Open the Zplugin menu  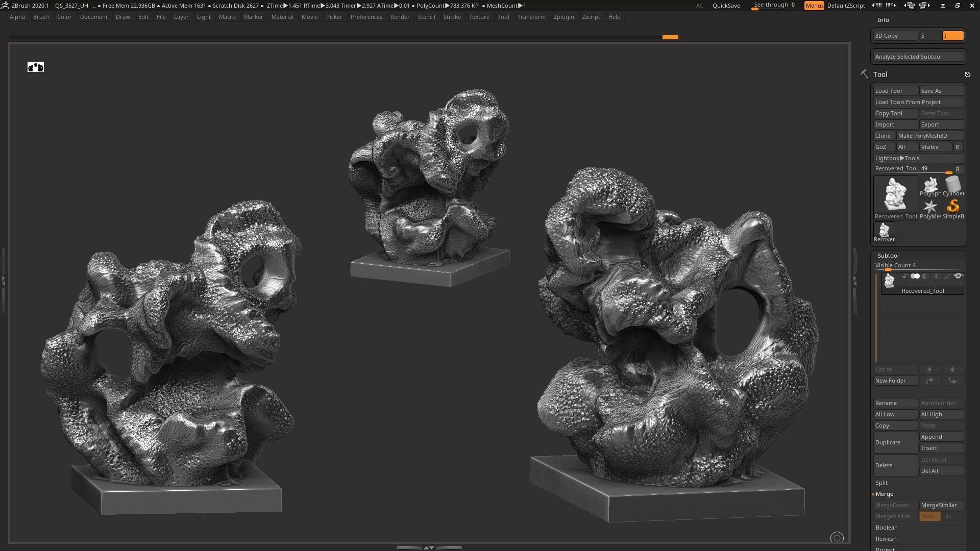[x=563, y=17]
